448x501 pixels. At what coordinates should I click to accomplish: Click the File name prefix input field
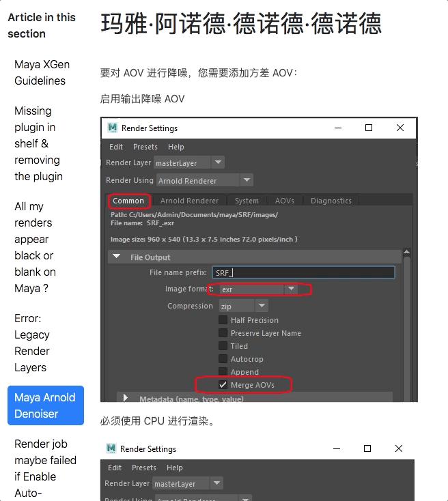303,272
